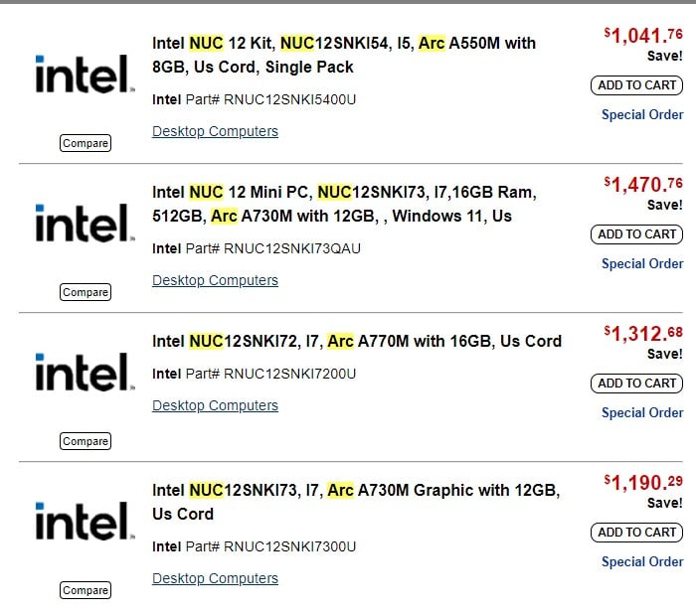The width and height of the screenshot is (696, 616).
Task: Open Desktop Computers link under RNUC12SNKI7300U
Action: coord(215,578)
